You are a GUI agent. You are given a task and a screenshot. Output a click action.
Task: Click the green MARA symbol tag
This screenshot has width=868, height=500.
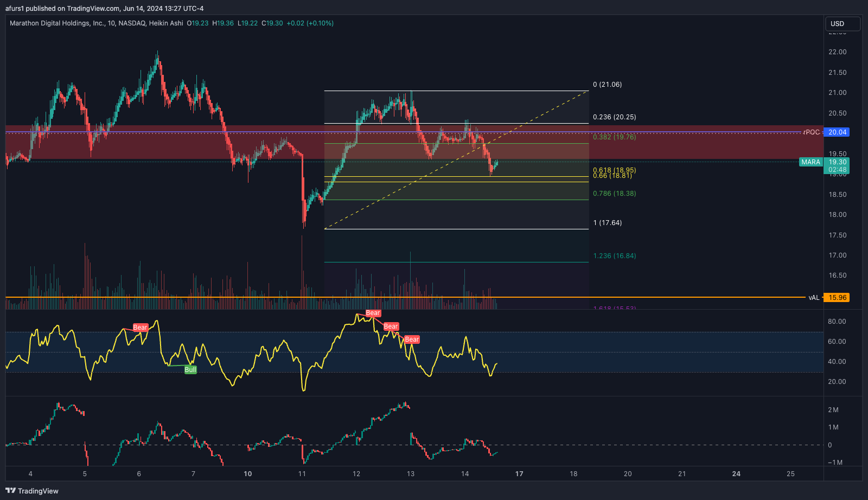point(811,162)
